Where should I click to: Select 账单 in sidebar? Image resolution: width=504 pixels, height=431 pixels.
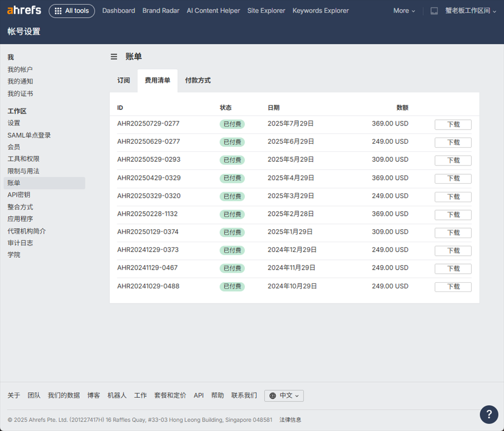coord(45,183)
